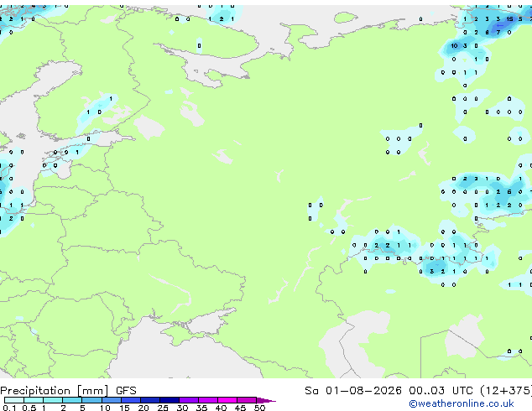Pick the 2–5 mm legend color swatch
This screenshot has width=532, height=411.
[72, 400]
